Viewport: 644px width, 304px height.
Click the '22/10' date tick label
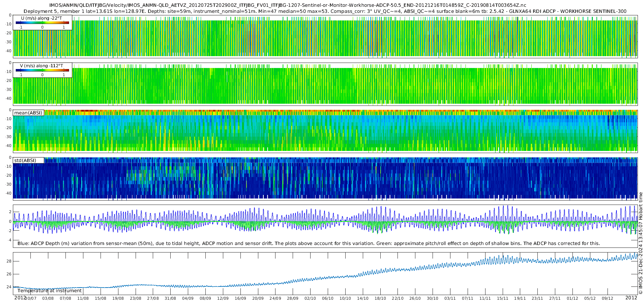[x=397, y=298]
